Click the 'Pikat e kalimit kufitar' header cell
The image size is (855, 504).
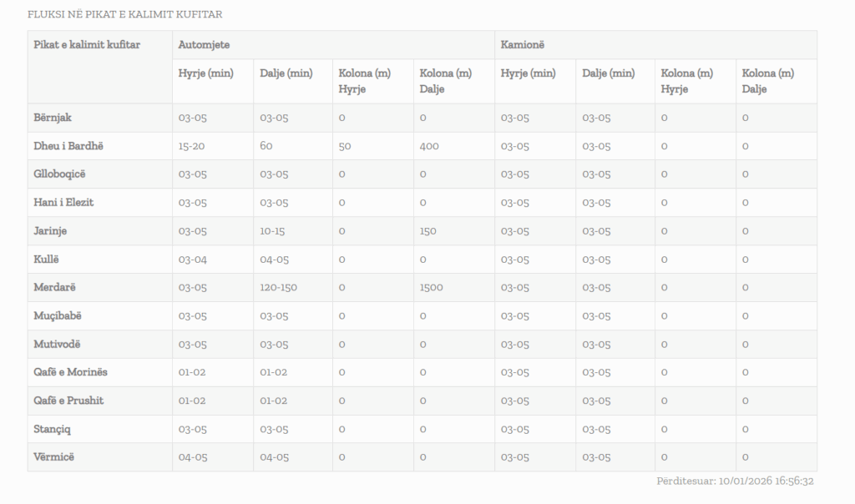point(86,44)
